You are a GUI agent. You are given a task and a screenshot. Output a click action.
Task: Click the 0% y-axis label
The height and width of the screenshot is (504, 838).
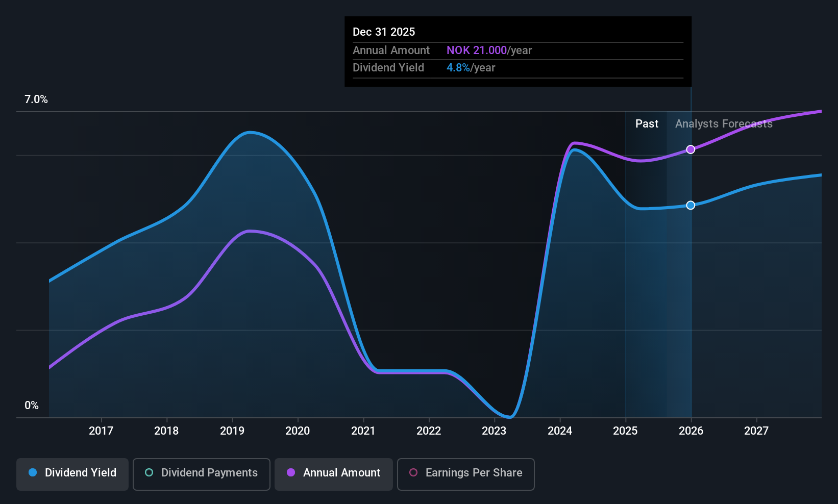coord(32,406)
